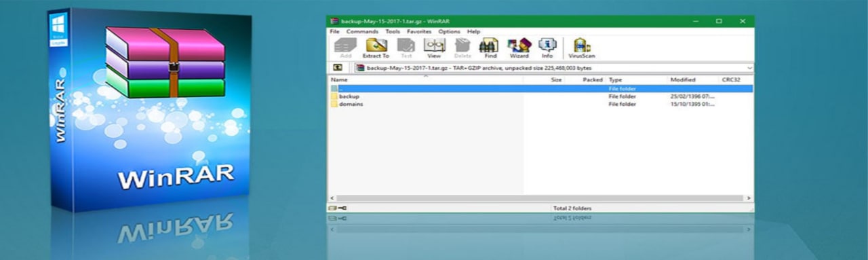The height and width of the screenshot is (260, 868).
Task: Close the WinRAR window
Action: coord(743,21)
